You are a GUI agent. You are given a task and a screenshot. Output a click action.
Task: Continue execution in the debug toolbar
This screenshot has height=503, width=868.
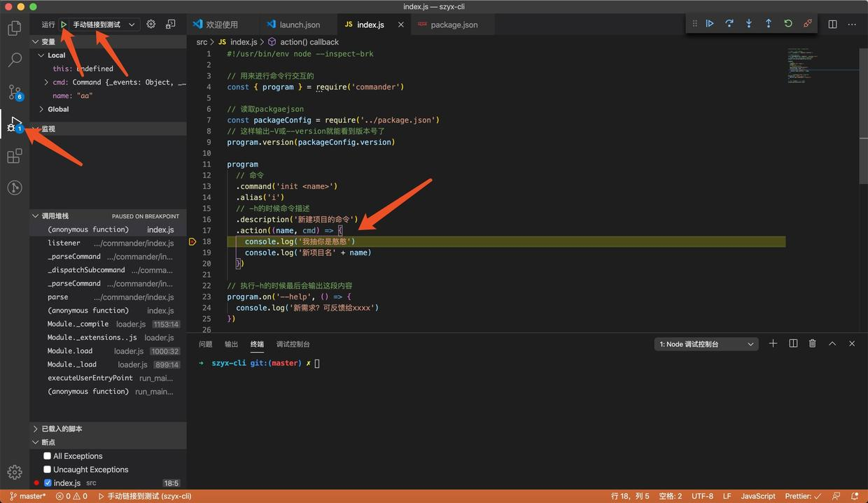pyautogui.click(x=709, y=23)
